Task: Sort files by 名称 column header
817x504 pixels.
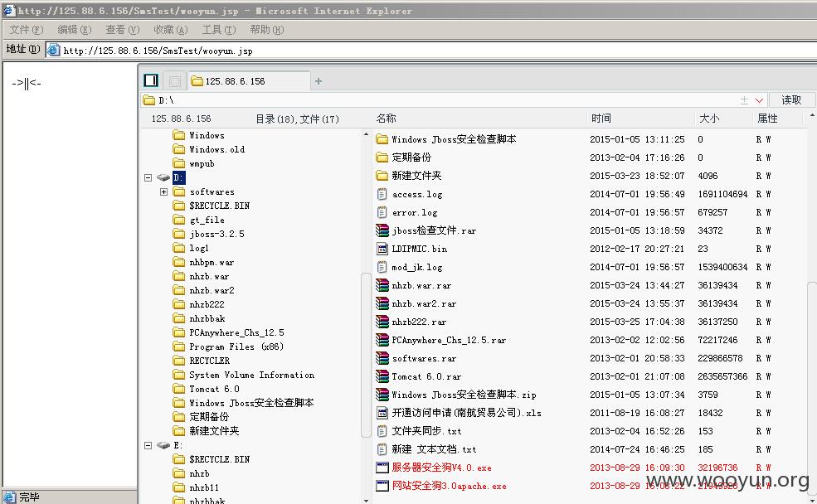Action: coord(386,119)
